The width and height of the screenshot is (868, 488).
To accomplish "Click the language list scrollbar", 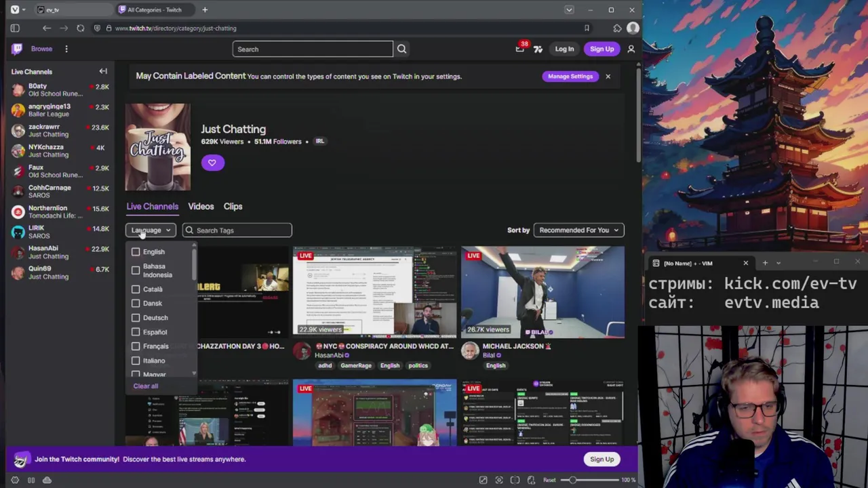I will (194, 263).
